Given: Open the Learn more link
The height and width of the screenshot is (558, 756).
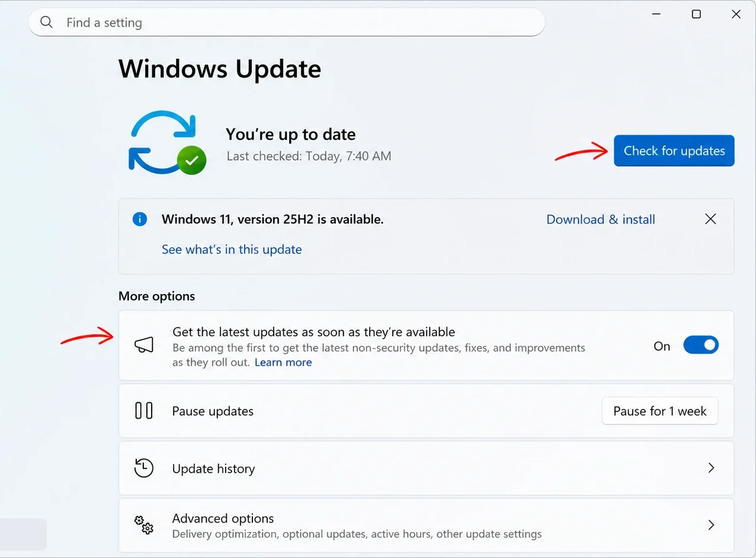Looking at the screenshot, I should point(283,362).
